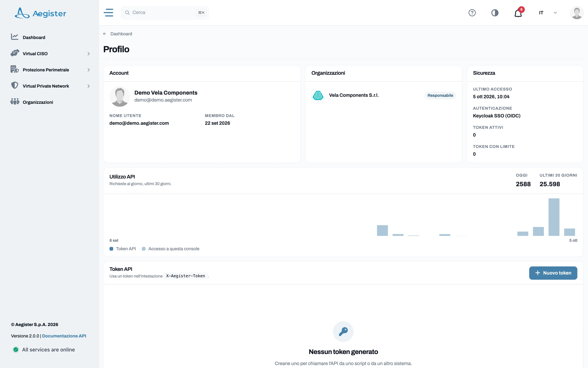Select Virtual CISO menu label
The height and width of the screenshot is (368, 588).
(x=35, y=54)
